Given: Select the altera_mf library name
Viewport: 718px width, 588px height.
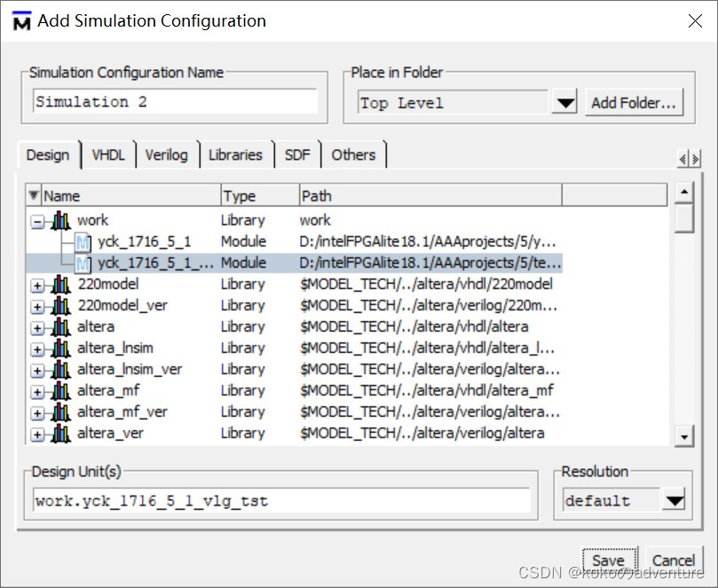Looking at the screenshot, I should [x=108, y=391].
